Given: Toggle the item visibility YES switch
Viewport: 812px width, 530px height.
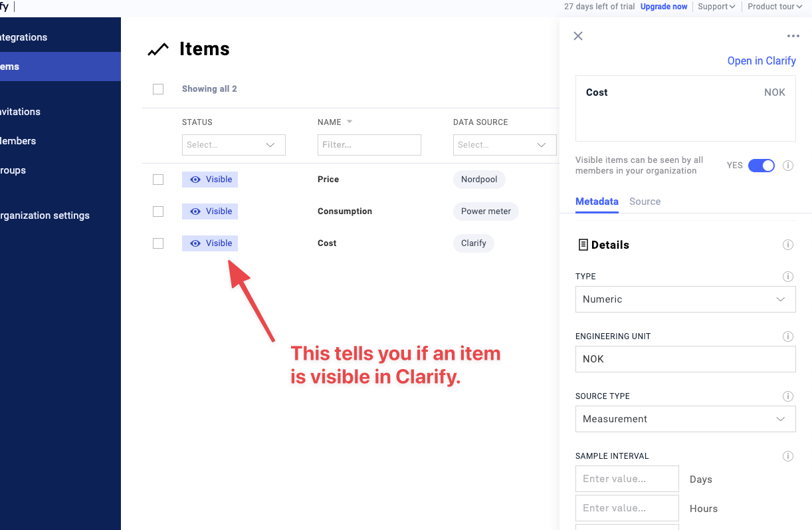Looking at the screenshot, I should coord(761,166).
